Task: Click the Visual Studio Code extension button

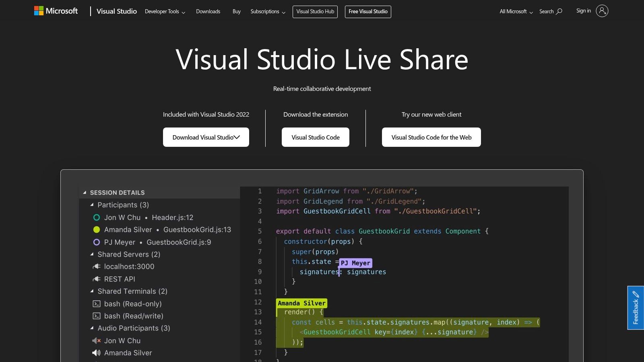Action: (x=316, y=137)
